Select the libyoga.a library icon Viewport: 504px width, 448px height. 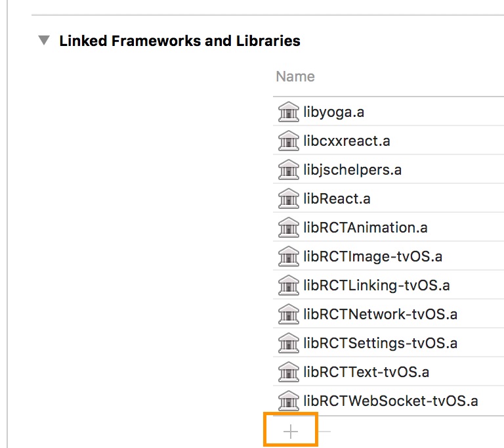pyautogui.click(x=288, y=112)
